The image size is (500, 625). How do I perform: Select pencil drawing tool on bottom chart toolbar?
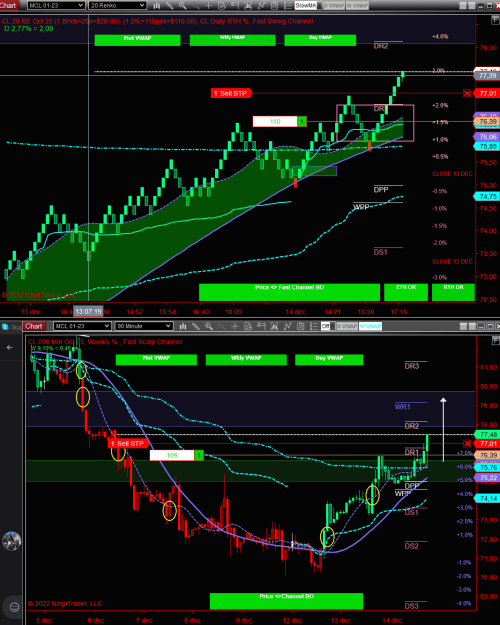[196, 326]
